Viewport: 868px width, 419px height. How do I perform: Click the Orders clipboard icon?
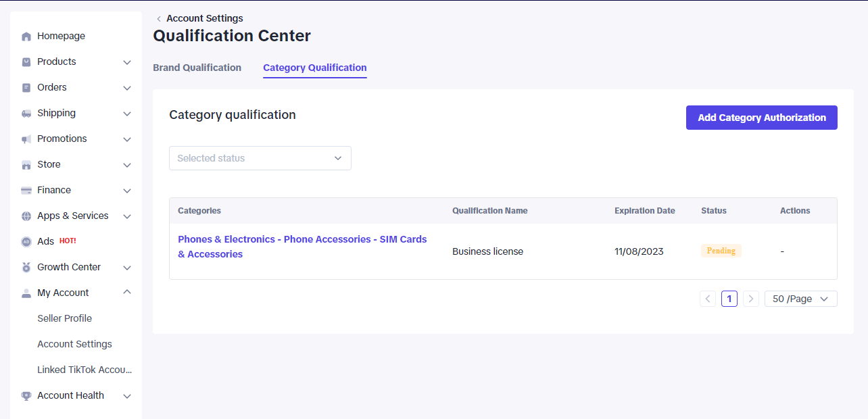pyautogui.click(x=26, y=88)
